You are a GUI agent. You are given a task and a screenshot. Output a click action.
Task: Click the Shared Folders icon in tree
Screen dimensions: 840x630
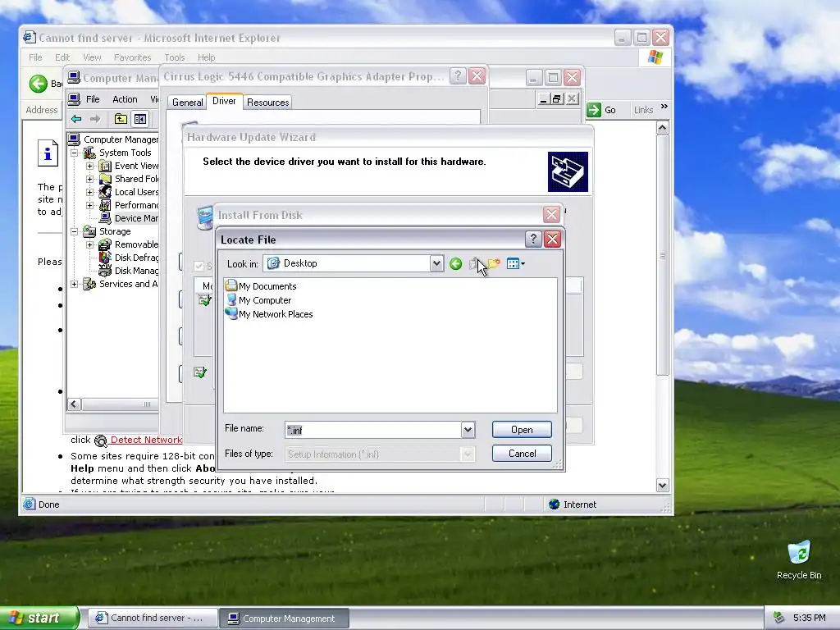106,179
